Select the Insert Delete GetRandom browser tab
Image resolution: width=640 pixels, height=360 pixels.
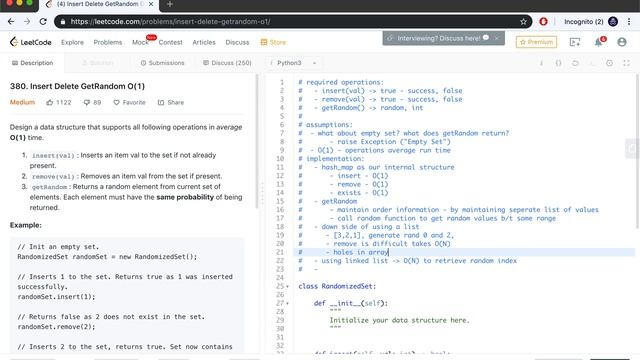(98, 4)
